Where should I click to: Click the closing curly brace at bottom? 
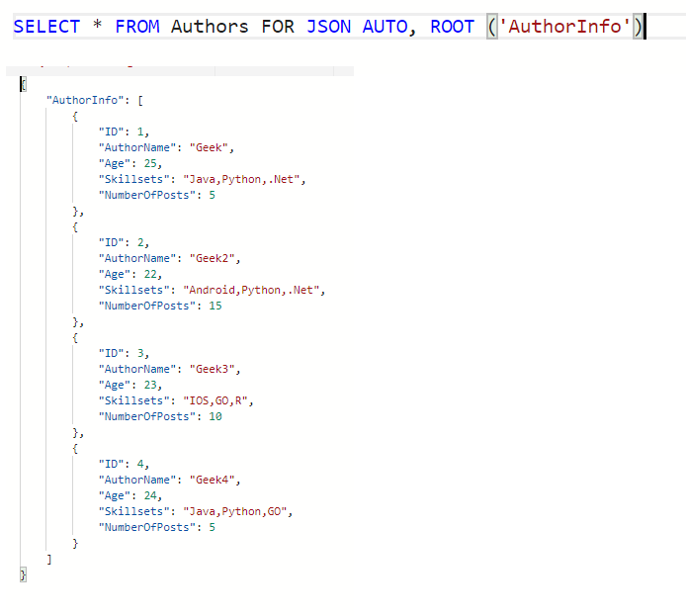(x=23, y=574)
